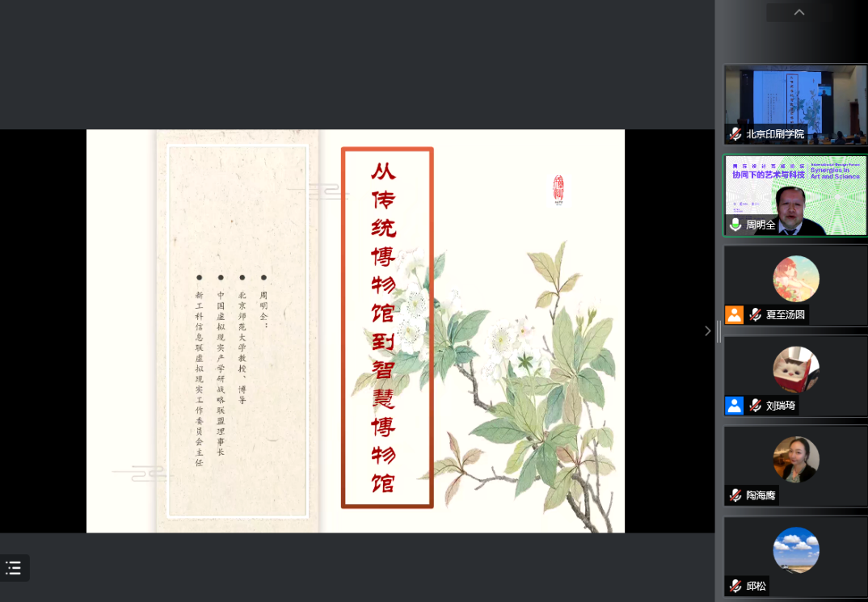Click the blue user icon beside 刘瑞琦

pos(735,406)
